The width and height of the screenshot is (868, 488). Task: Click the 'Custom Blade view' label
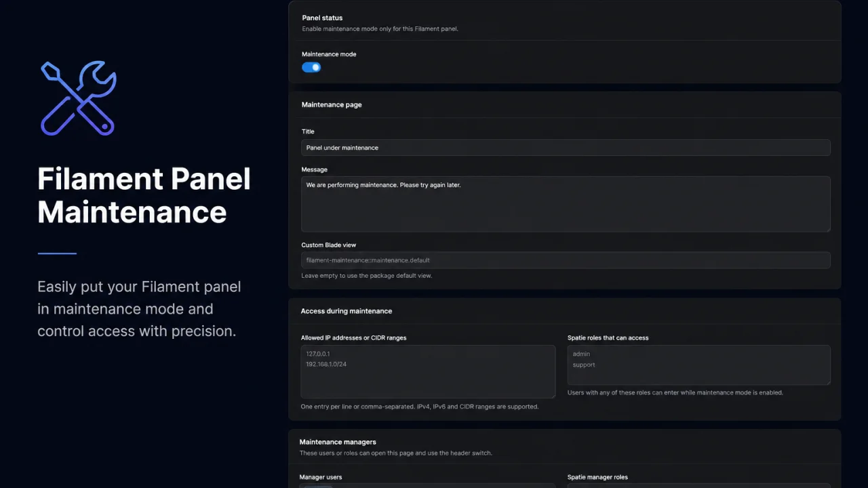pyautogui.click(x=329, y=245)
